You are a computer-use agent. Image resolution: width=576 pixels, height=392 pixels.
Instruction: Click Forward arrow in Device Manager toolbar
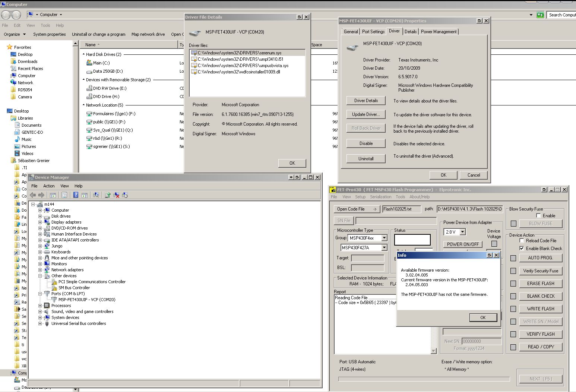[x=41, y=195]
